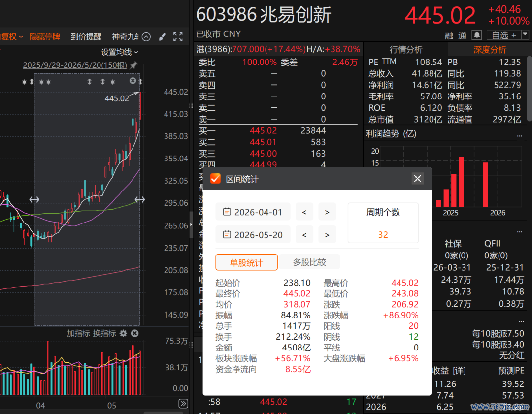Click 板块涨跌幅 +56.71% value

(293, 358)
